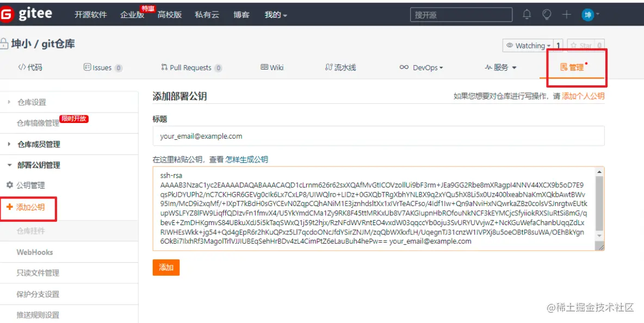
Task: Click the Star button
Action: point(581,46)
